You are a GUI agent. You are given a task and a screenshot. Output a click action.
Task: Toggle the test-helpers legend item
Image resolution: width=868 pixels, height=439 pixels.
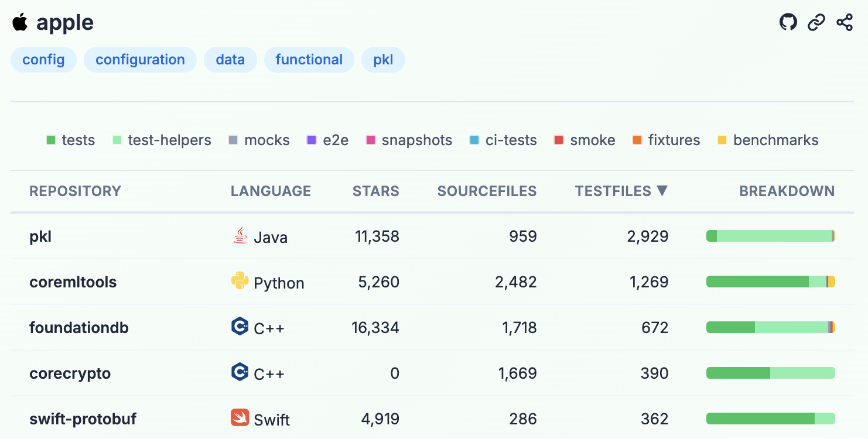pyautogui.click(x=162, y=140)
